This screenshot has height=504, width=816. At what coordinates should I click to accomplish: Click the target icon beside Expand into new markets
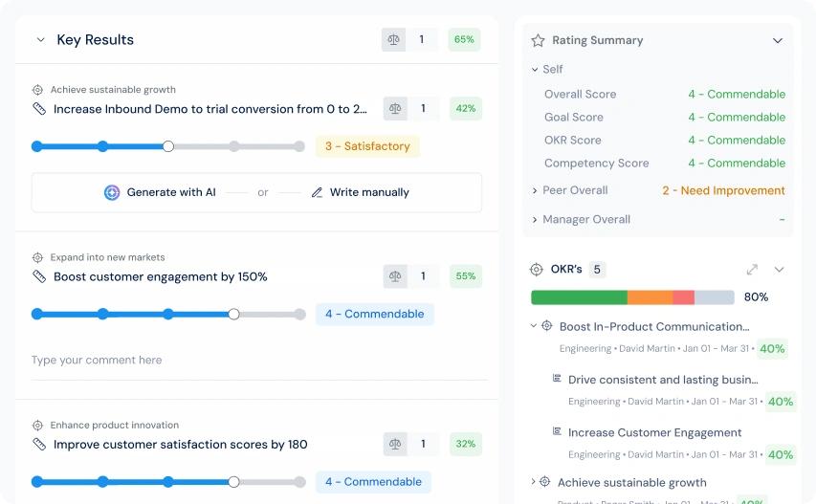pos(37,257)
